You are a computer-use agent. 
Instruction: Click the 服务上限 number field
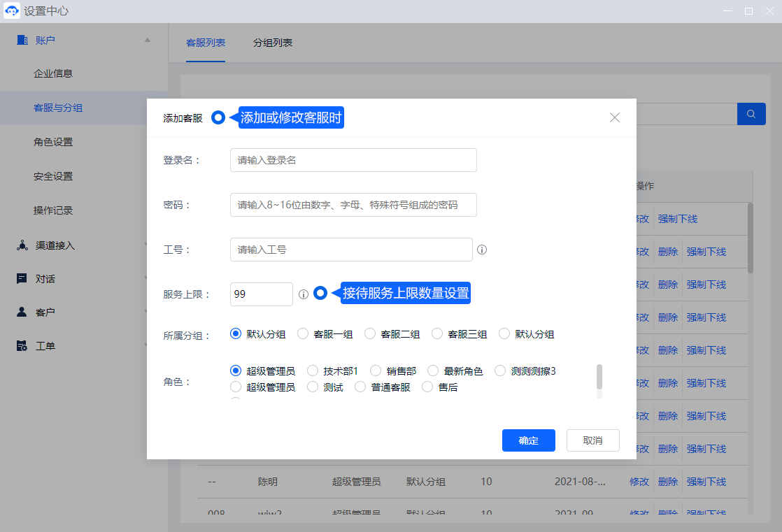[262, 294]
